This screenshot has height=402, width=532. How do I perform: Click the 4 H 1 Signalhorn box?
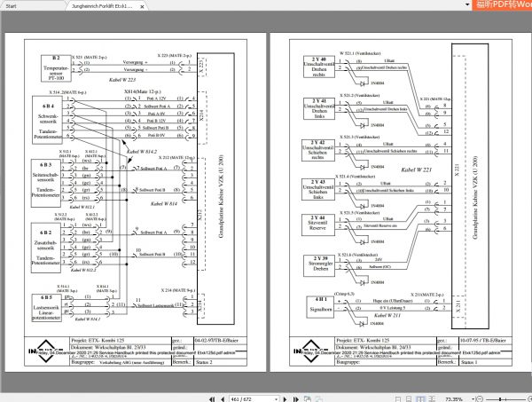320,307
